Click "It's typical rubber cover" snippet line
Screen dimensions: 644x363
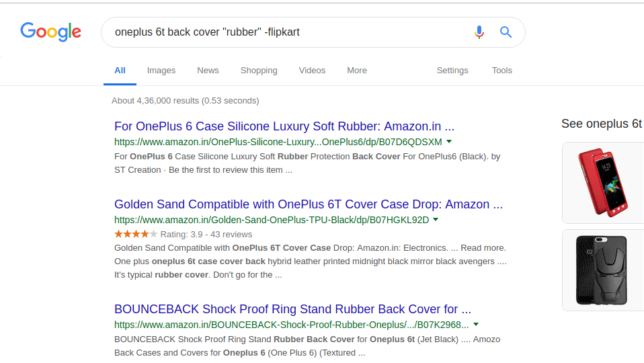pyautogui.click(x=198, y=275)
